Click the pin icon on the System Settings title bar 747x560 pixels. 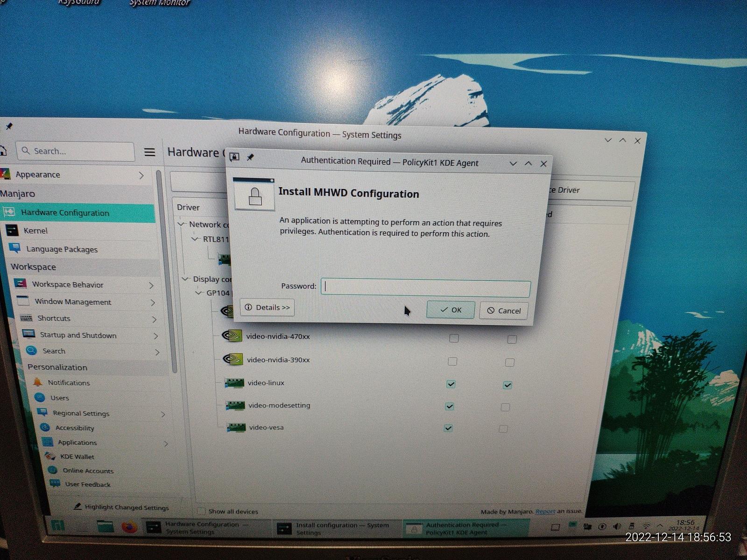(x=9, y=126)
